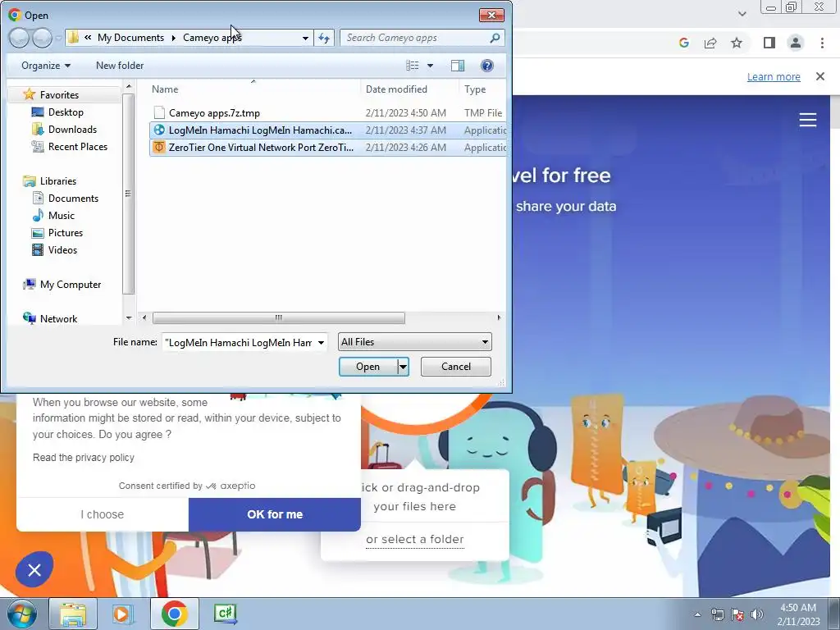840x630 pixels.
Task: Select Libraries in navigation pane
Action: [58, 181]
